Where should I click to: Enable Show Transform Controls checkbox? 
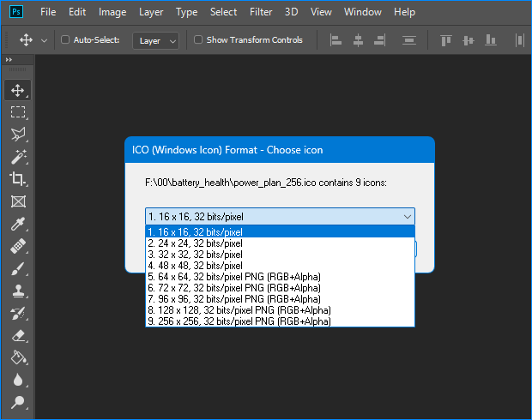(x=198, y=39)
